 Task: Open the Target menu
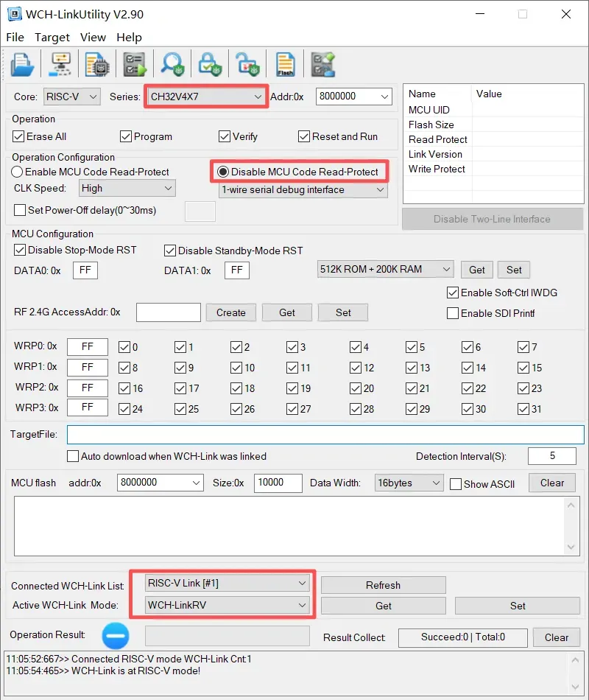click(52, 37)
